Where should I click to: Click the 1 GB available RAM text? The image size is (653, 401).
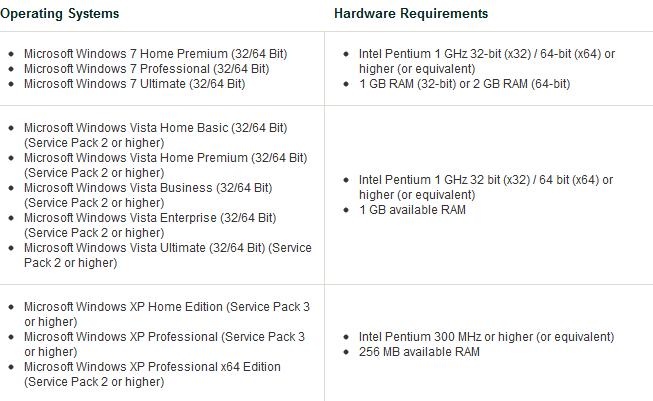412,209
